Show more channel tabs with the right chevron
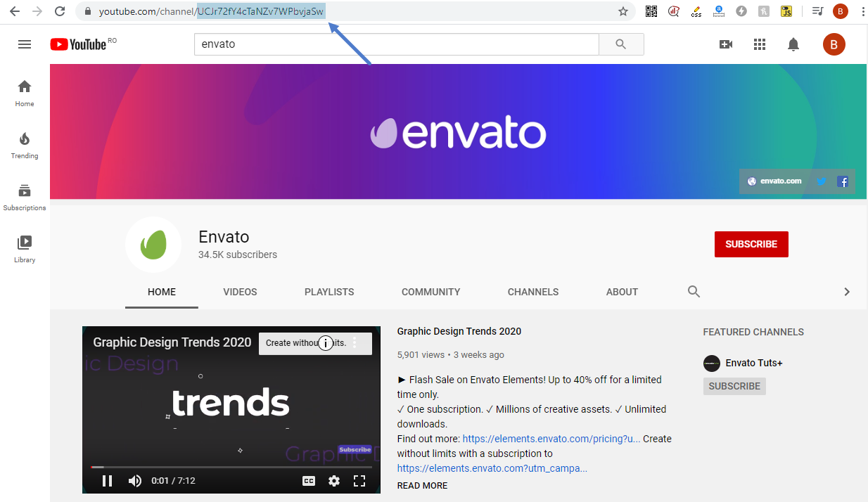868x502 pixels. pos(847,292)
